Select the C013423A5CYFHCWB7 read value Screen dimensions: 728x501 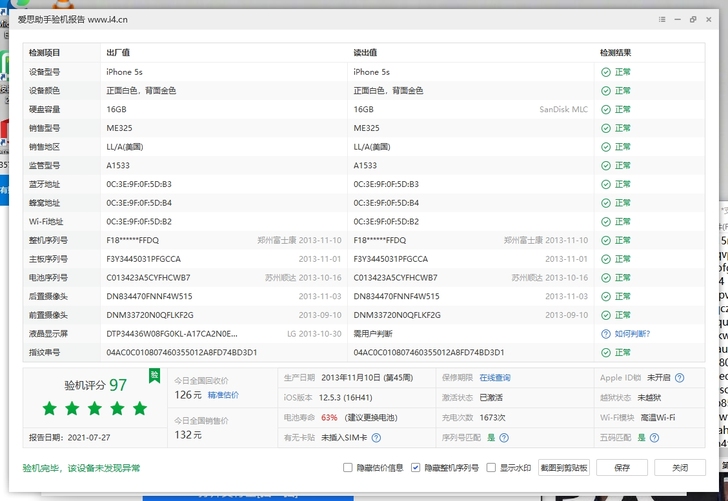(395, 278)
